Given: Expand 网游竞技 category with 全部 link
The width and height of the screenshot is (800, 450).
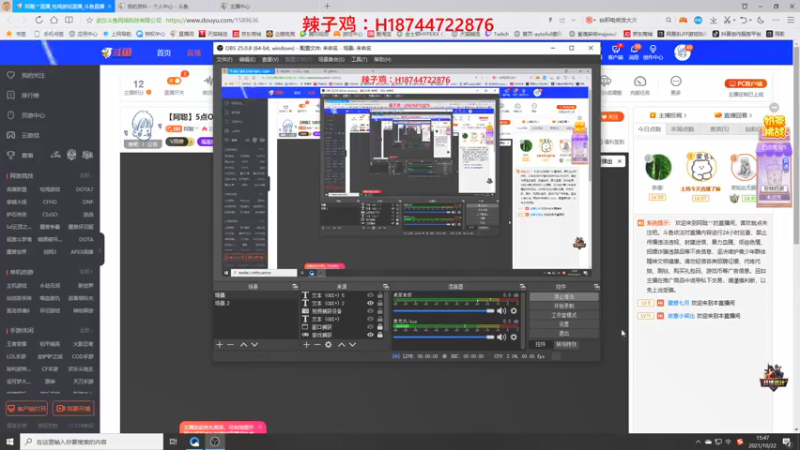Looking at the screenshot, I should coord(85,176).
